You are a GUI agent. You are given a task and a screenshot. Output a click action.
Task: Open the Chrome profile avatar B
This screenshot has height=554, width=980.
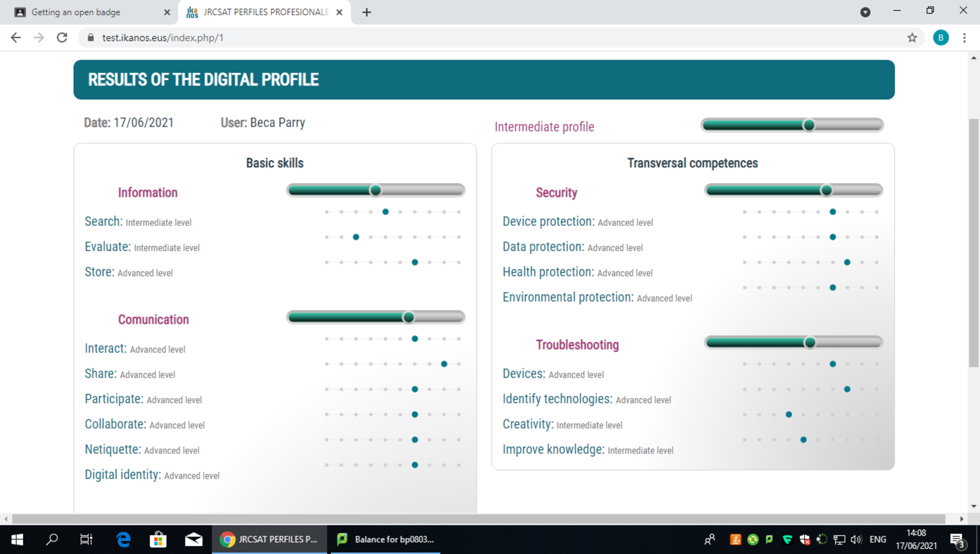point(940,37)
